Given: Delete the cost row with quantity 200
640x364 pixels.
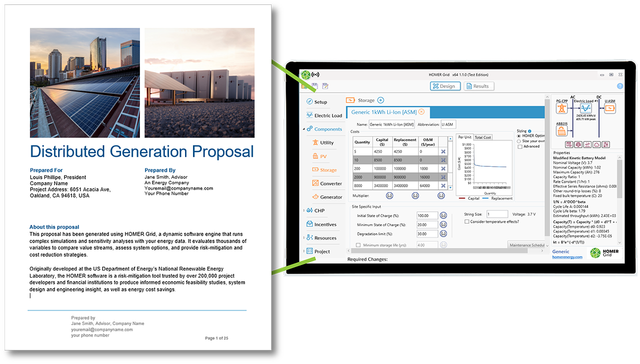Looking at the screenshot, I should point(443,169).
